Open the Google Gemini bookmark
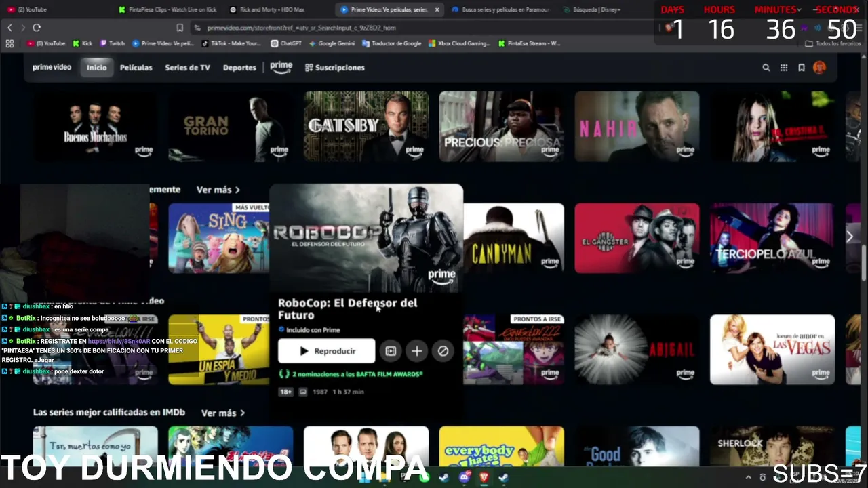 point(332,43)
